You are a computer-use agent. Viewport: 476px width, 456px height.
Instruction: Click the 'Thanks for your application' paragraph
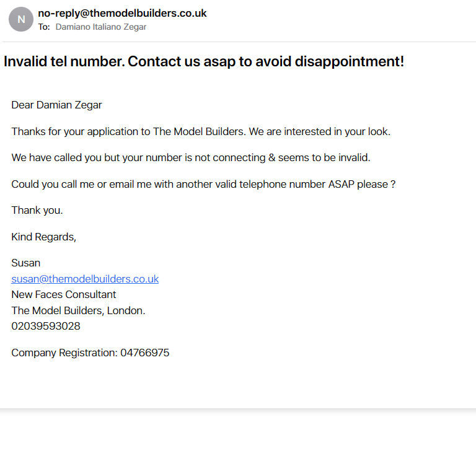click(201, 132)
